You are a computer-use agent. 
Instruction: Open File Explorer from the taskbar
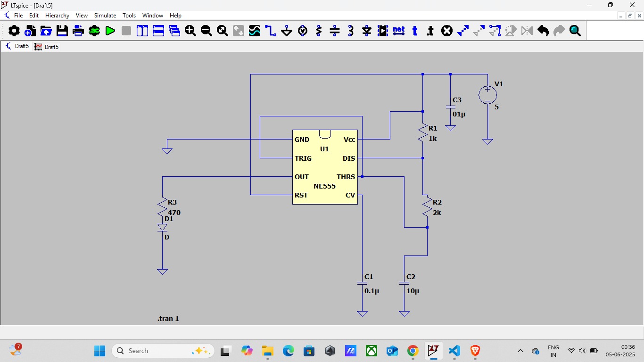[268, 351]
